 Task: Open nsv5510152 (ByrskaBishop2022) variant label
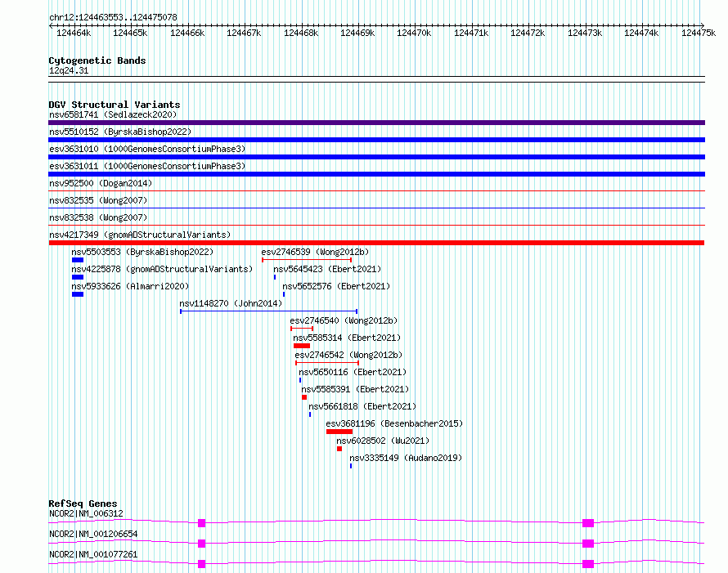[x=120, y=132]
